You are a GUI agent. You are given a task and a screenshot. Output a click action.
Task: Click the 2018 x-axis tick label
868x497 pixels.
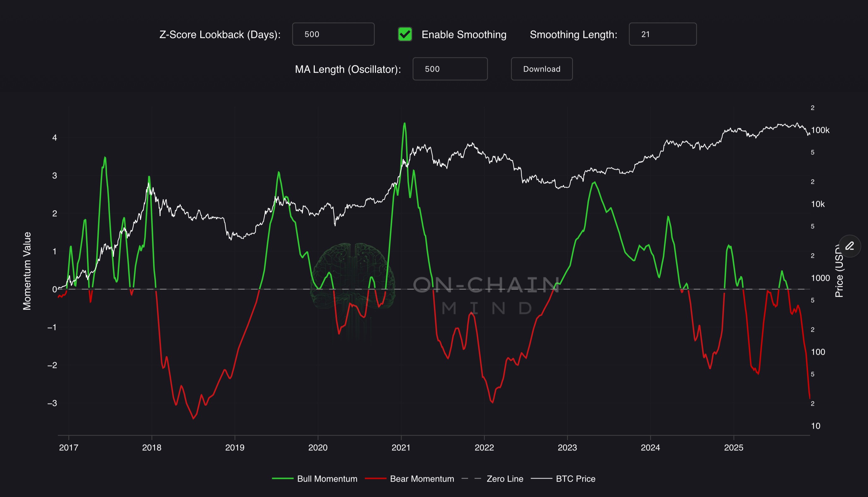pos(151,447)
